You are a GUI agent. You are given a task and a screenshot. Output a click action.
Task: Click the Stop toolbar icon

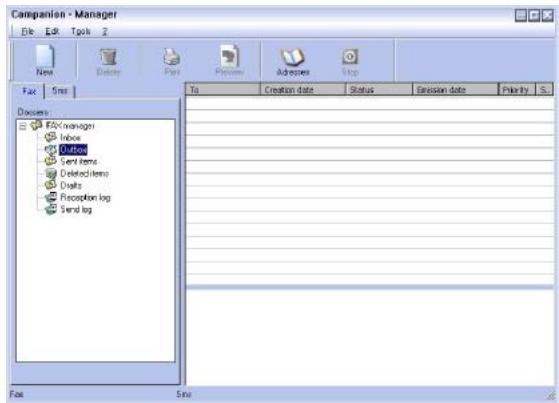point(350,57)
